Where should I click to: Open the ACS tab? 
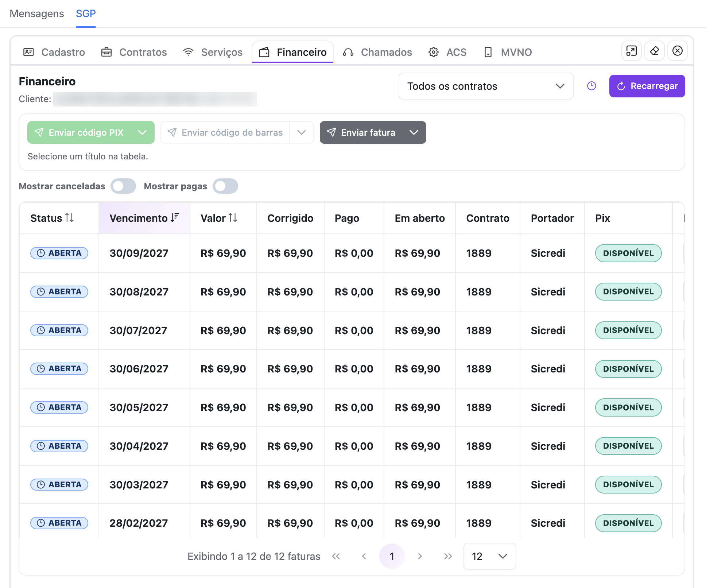[447, 52]
